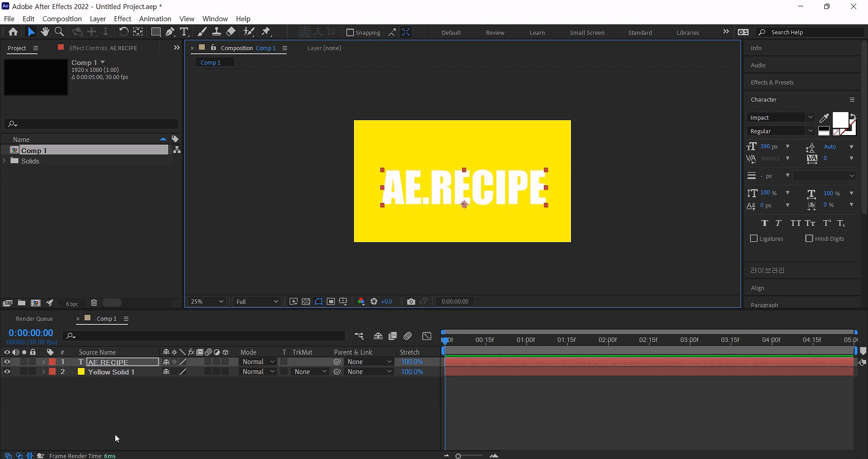Pick a color with eyedropper in Character

(824, 118)
